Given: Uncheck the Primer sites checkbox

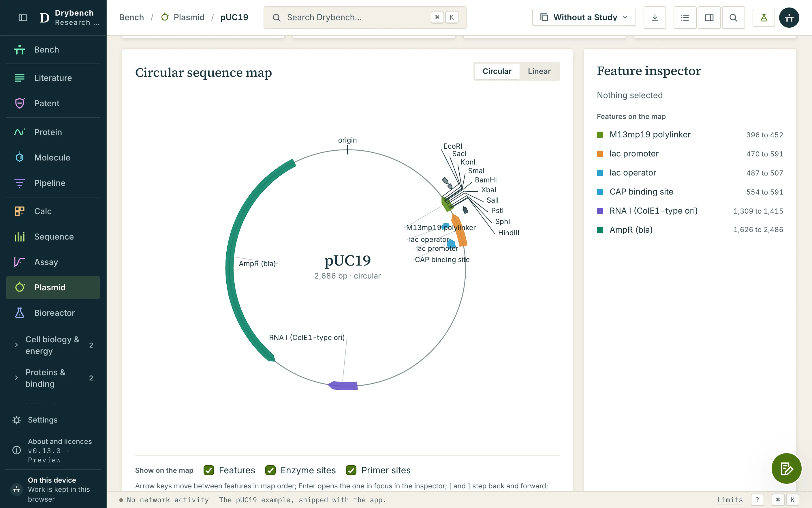Looking at the screenshot, I should (x=351, y=470).
